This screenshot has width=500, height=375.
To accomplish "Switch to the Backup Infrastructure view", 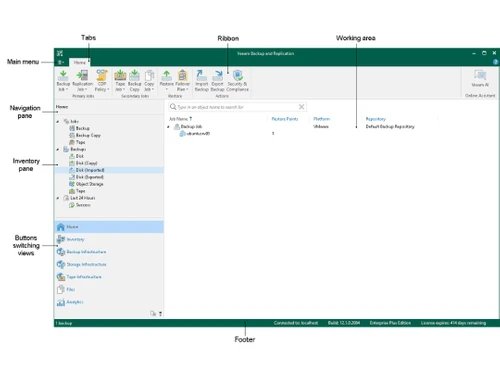I will point(109,252).
